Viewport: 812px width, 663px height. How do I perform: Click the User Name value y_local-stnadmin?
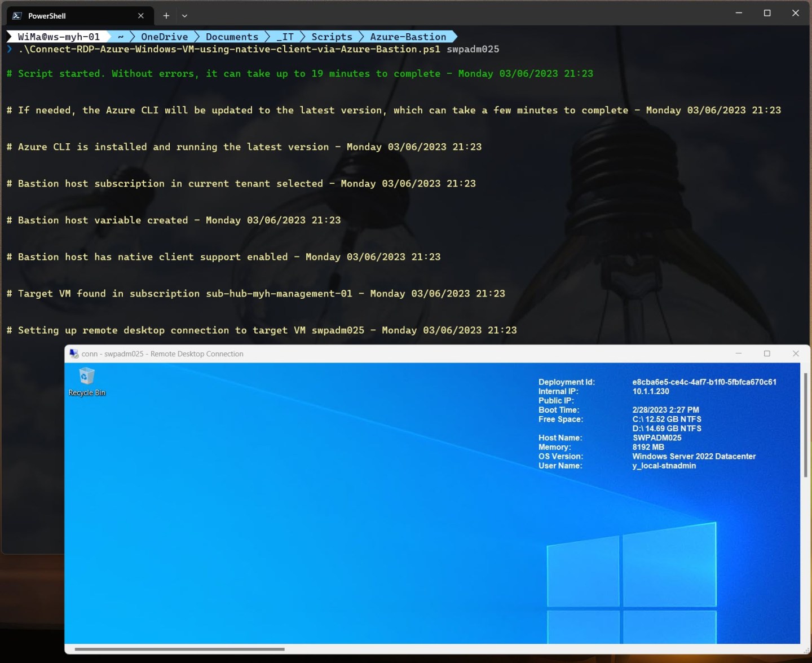(664, 466)
